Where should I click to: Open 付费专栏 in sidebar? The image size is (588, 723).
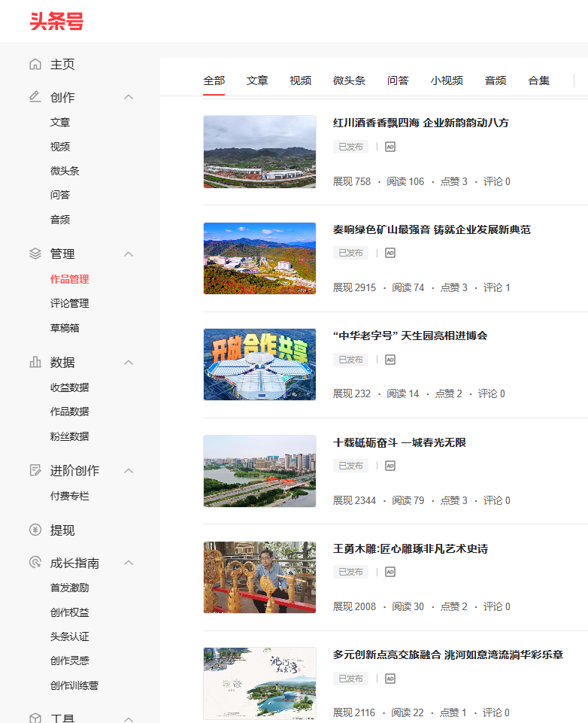click(70, 496)
